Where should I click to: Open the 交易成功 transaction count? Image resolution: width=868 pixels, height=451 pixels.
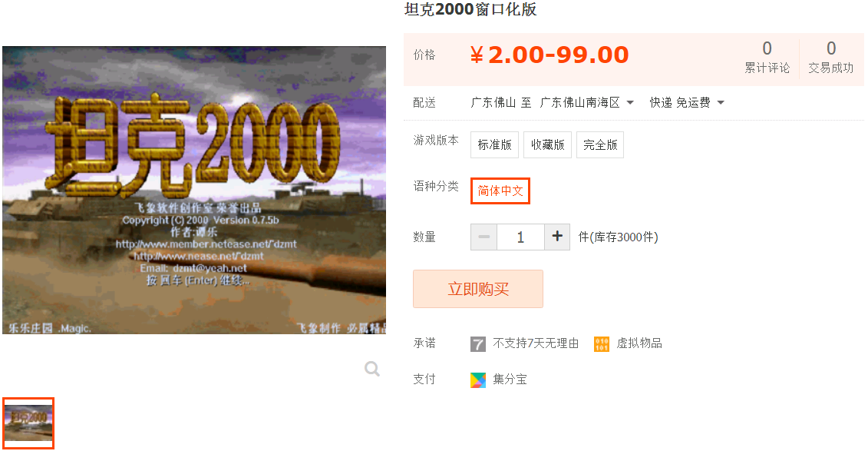(831, 57)
